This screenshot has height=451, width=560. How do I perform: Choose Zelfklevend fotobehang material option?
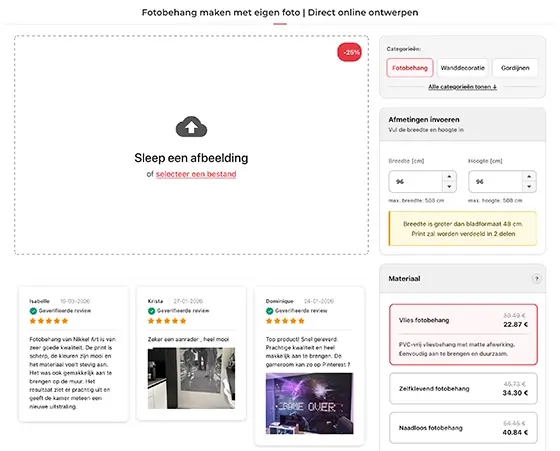[463, 389]
